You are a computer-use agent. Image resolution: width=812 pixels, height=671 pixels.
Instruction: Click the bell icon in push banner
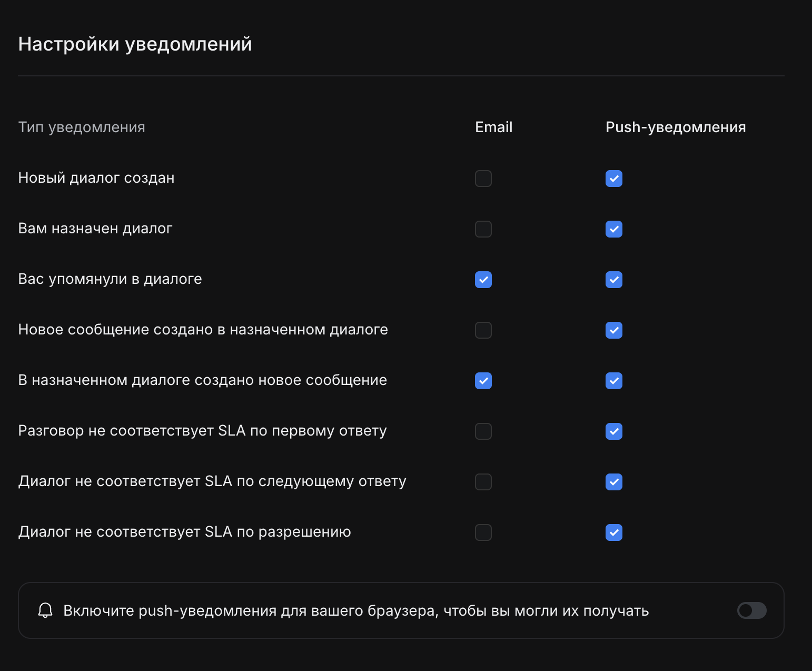(45, 610)
